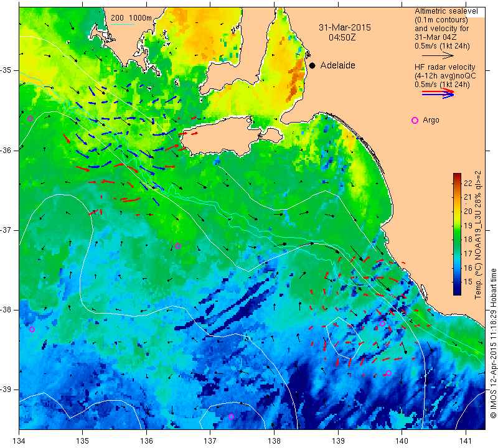Click the Argo float marker near 139.7E, 38.2S
Image resolution: width=498 pixels, height=448 pixels.
383,324
